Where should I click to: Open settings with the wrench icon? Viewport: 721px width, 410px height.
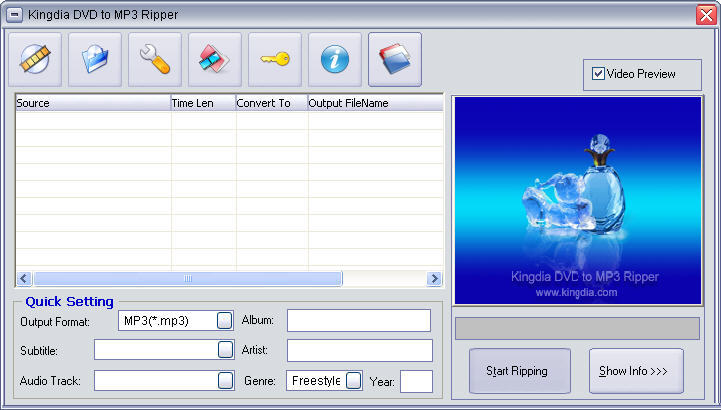[155, 59]
